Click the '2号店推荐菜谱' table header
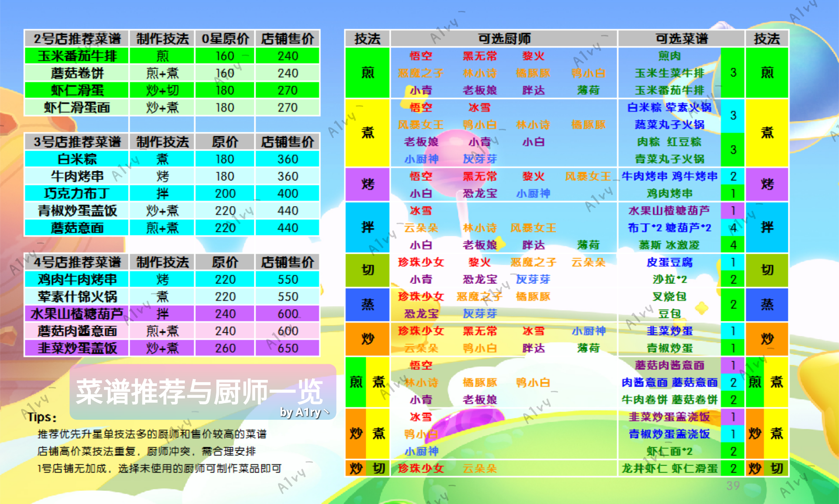This screenshot has width=839, height=504. [x=77, y=38]
